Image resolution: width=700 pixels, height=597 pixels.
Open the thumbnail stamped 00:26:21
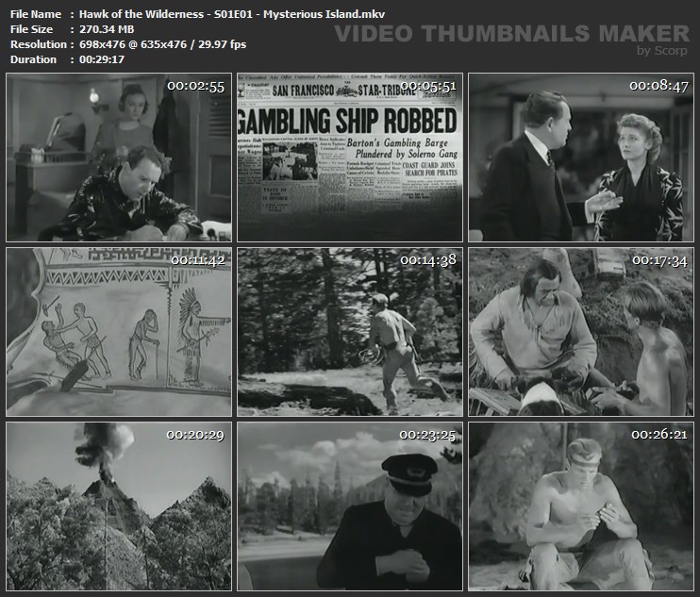pos(581,506)
